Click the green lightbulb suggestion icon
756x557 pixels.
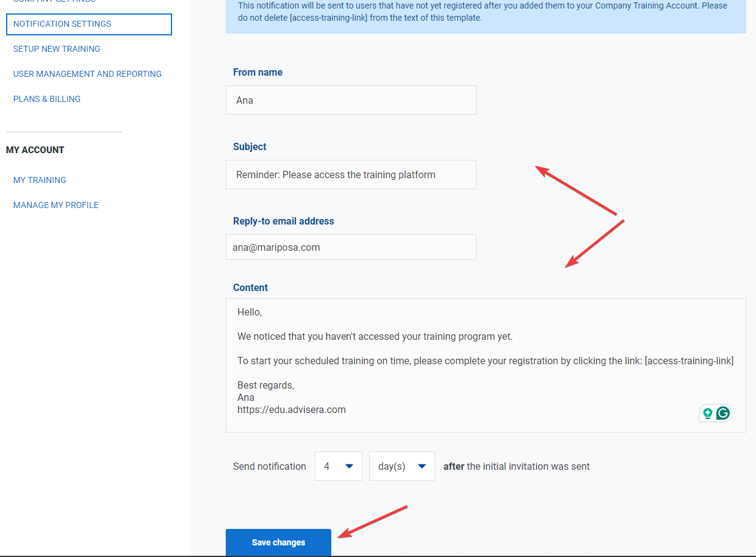pos(708,413)
